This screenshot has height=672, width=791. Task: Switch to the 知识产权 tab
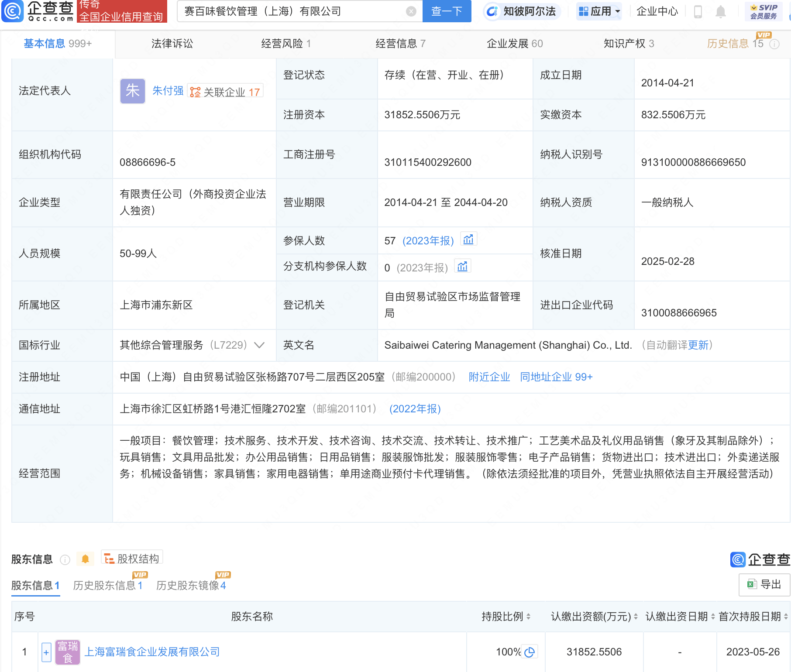point(629,44)
